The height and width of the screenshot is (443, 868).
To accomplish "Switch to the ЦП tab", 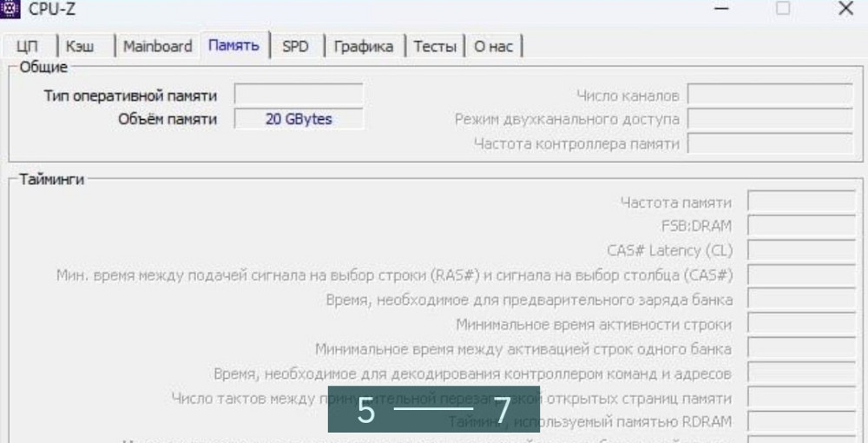I will pyautogui.click(x=29, y=47).
